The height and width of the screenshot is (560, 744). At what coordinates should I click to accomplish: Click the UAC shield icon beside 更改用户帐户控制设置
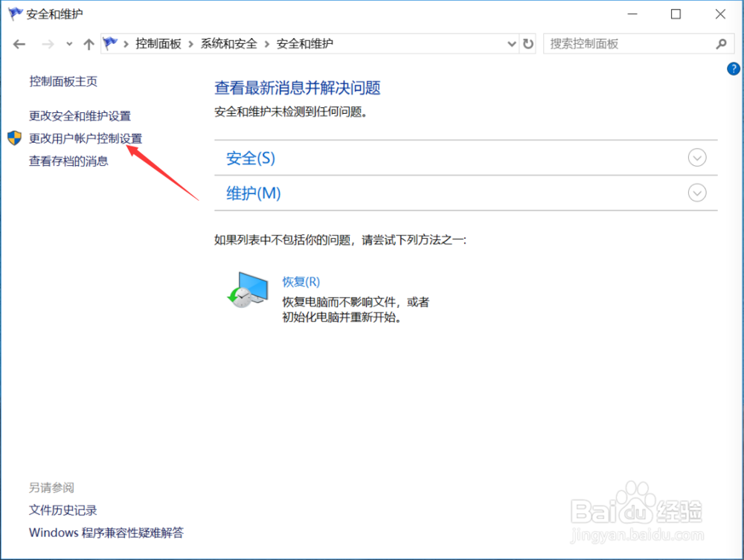pyautogui.click(x=14, y=138)
